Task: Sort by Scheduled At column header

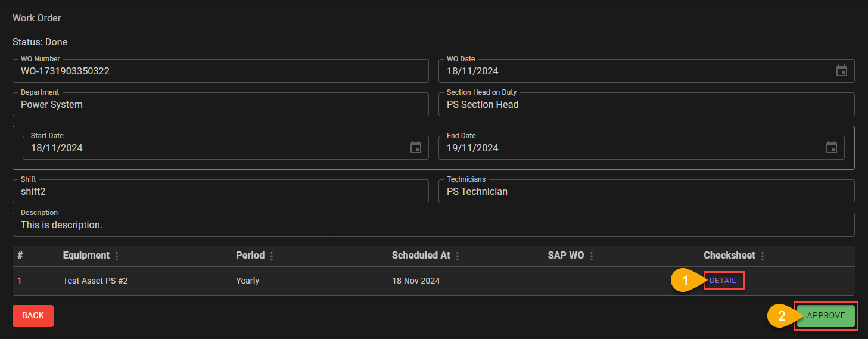Action: (x=421, y=256)
